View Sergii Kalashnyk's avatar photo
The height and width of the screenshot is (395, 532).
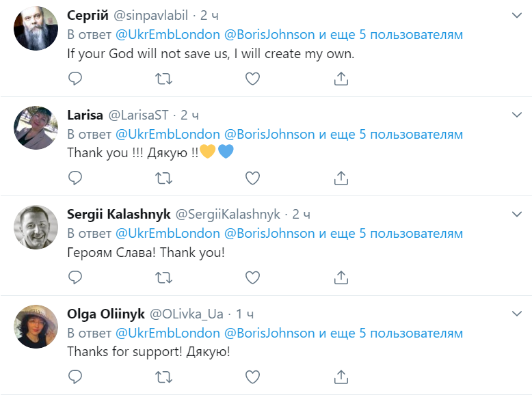pyautogui.click(x=36, y=227)
